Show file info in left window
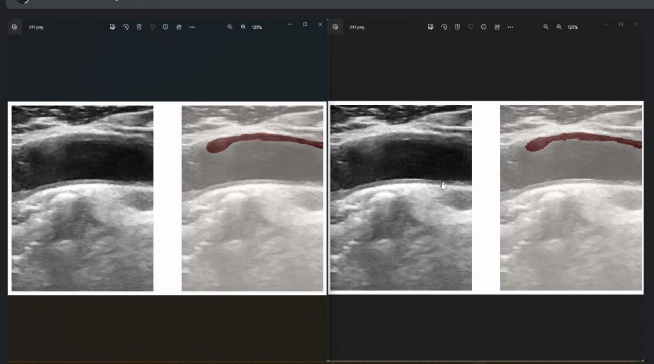 coord(166,27)
